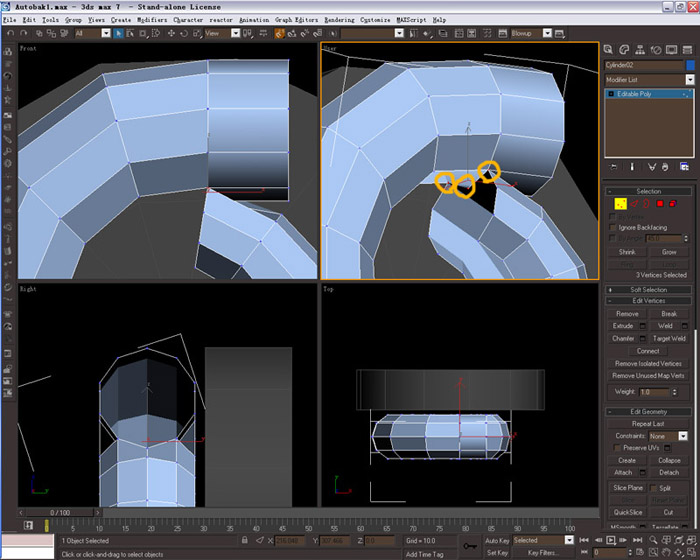Toggle Split checkbox beside Slice Plane
Image resolution: width=700 pixels, height=560 pixels.
pyautogui.click(x=654, y=488)
